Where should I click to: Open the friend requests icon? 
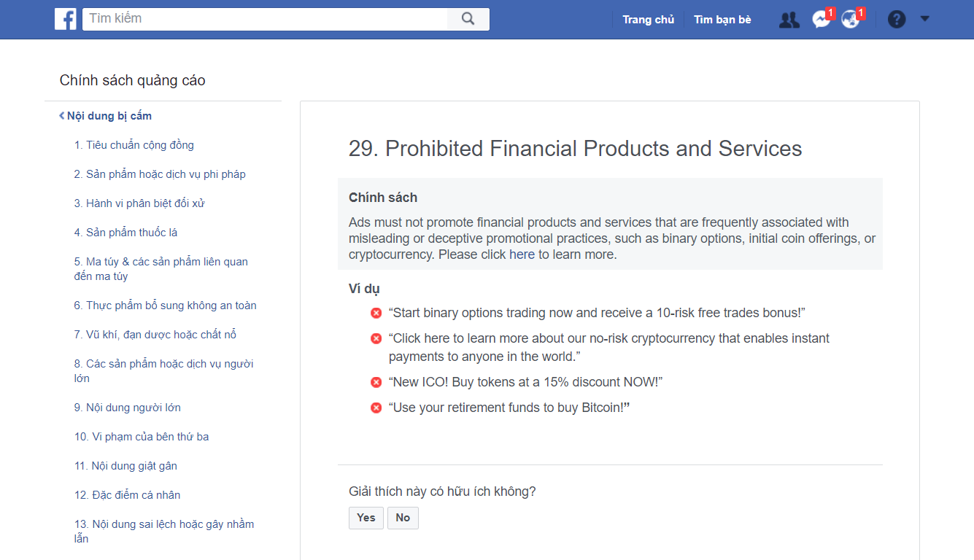point(789,19)
